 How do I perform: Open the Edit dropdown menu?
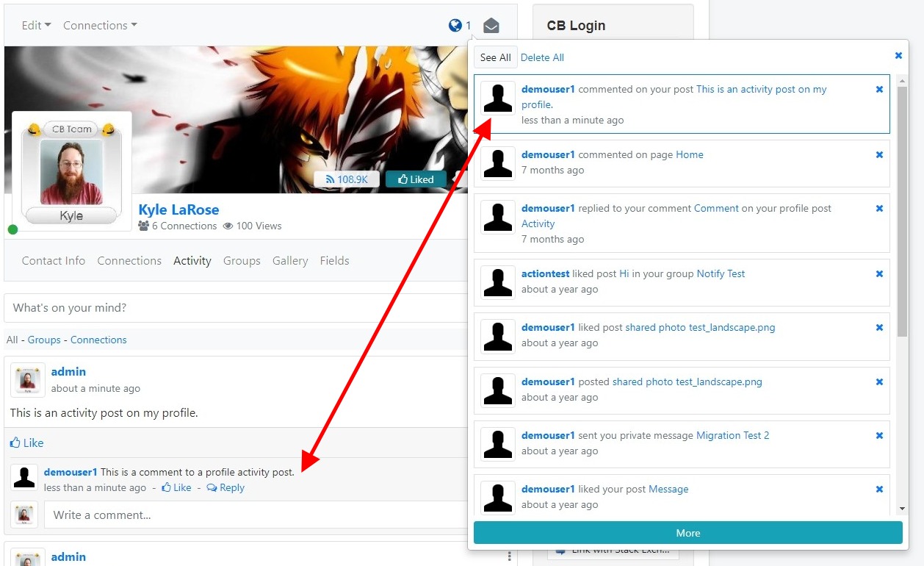coord(36,25)
